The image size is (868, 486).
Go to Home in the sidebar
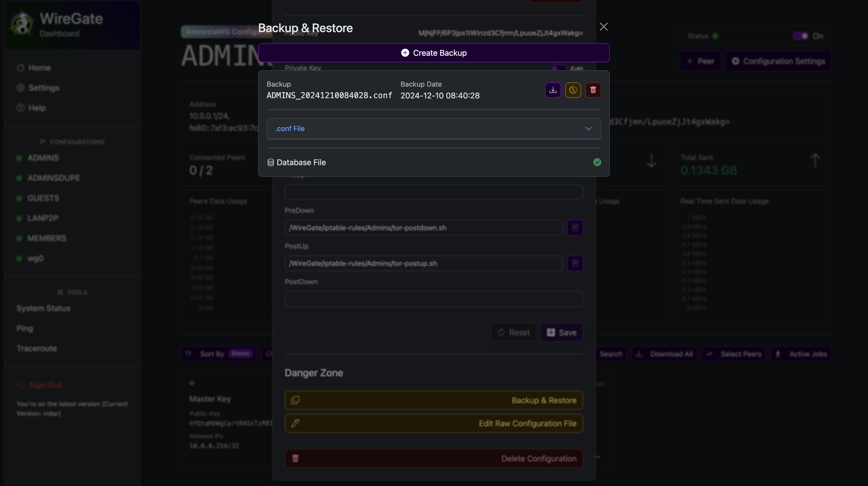39,68
